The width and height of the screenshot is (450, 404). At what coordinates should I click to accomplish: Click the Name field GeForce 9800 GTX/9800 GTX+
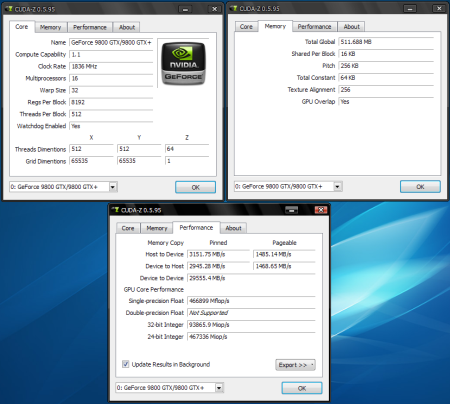pos(111,43)
